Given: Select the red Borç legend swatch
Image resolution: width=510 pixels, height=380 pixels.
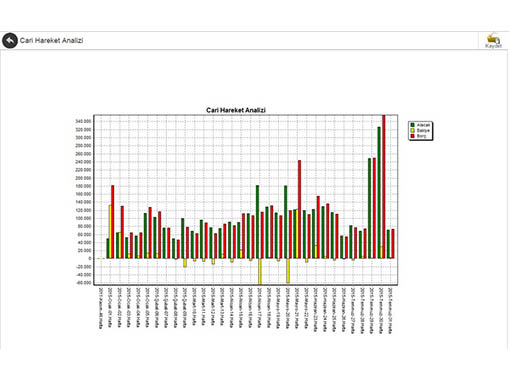Looking at the screenshot, I should click(x=412, y=136).
